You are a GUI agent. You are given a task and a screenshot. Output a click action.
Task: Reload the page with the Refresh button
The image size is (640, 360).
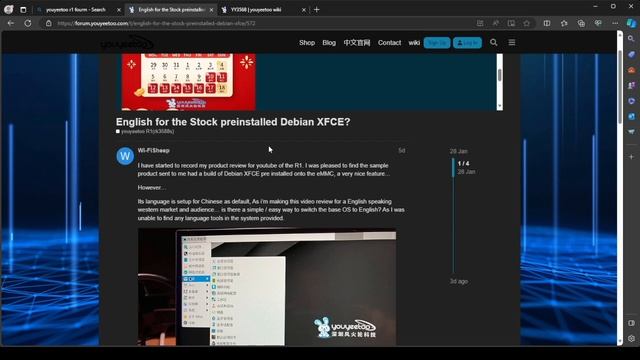click(x=28, y=23)
